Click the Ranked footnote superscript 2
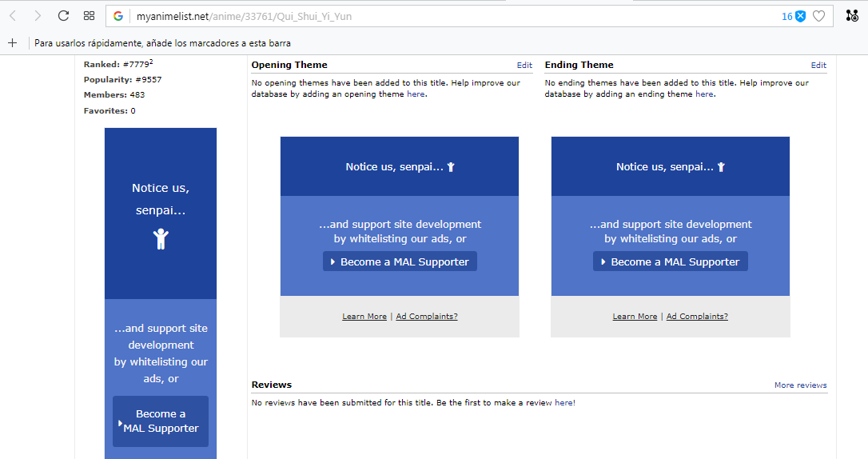 pos(151,62)
